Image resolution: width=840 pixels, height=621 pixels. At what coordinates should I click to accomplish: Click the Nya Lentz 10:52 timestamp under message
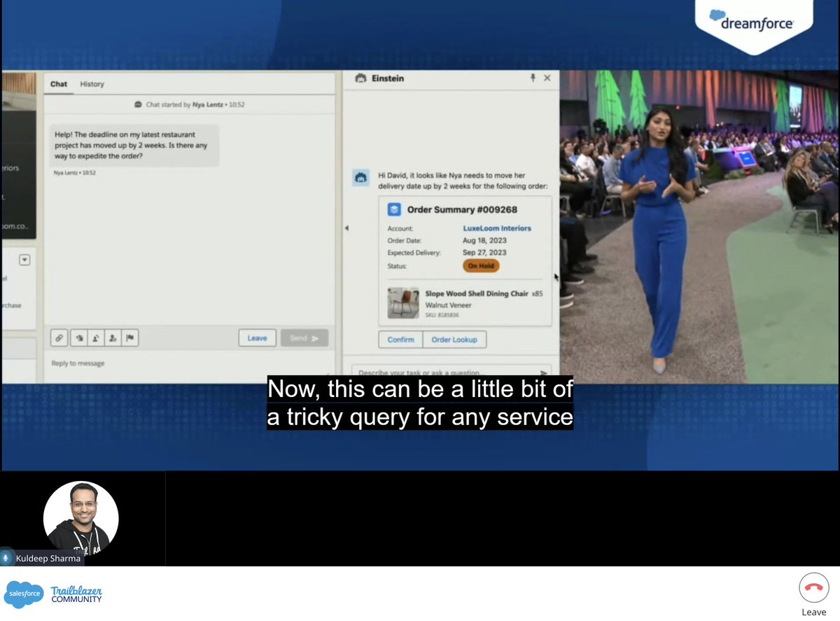[74, 172]
